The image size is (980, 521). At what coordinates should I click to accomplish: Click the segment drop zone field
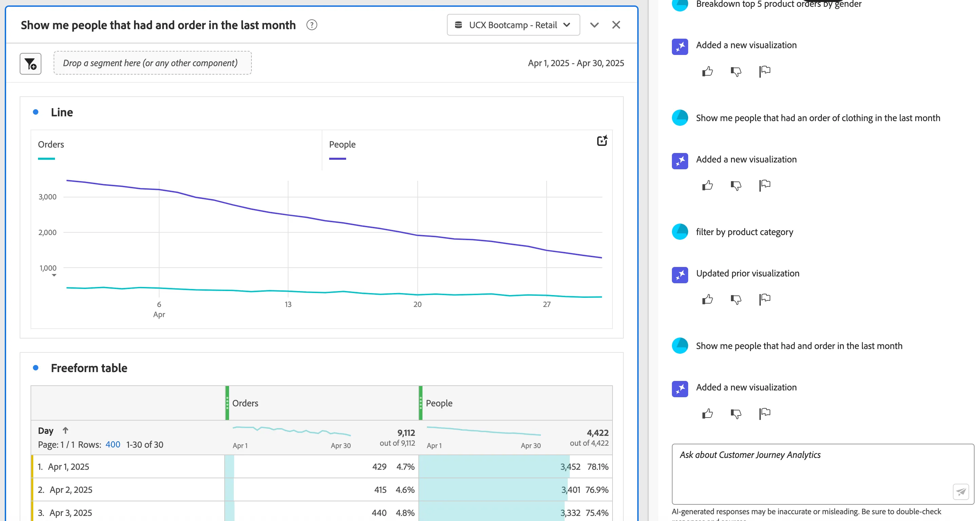coord(153,63)
